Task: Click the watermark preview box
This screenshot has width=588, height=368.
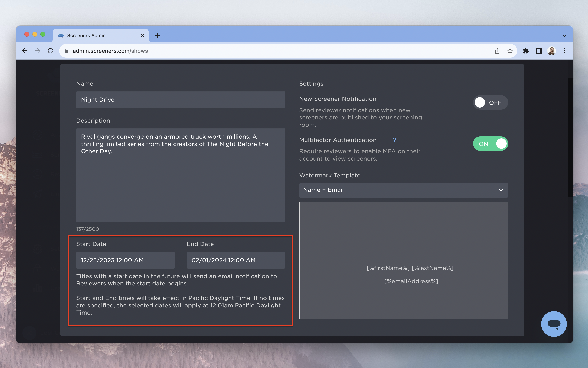Action: tap(403, 260)
